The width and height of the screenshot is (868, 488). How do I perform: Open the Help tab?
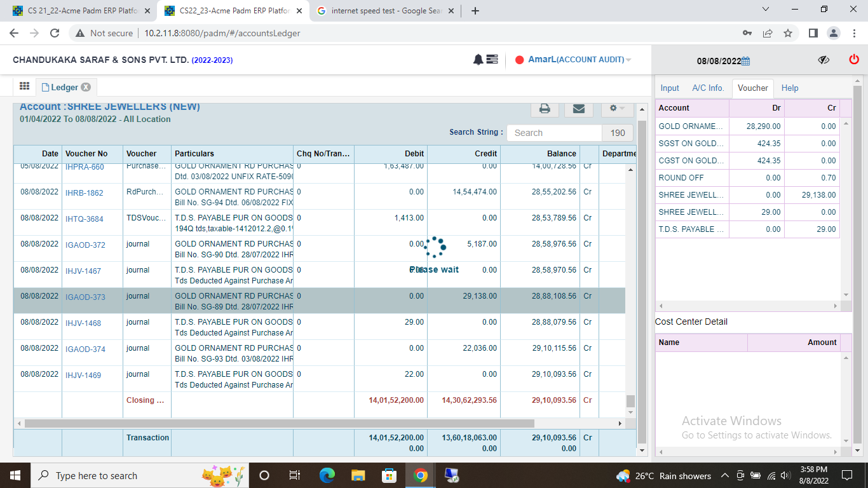pos(790,88)
